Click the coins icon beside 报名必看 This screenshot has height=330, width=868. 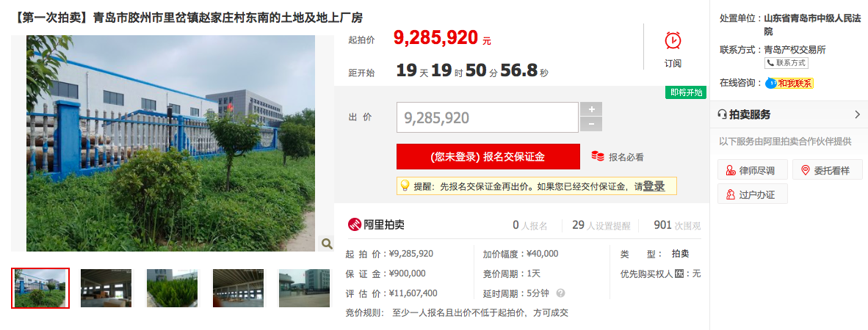[597, 156]
